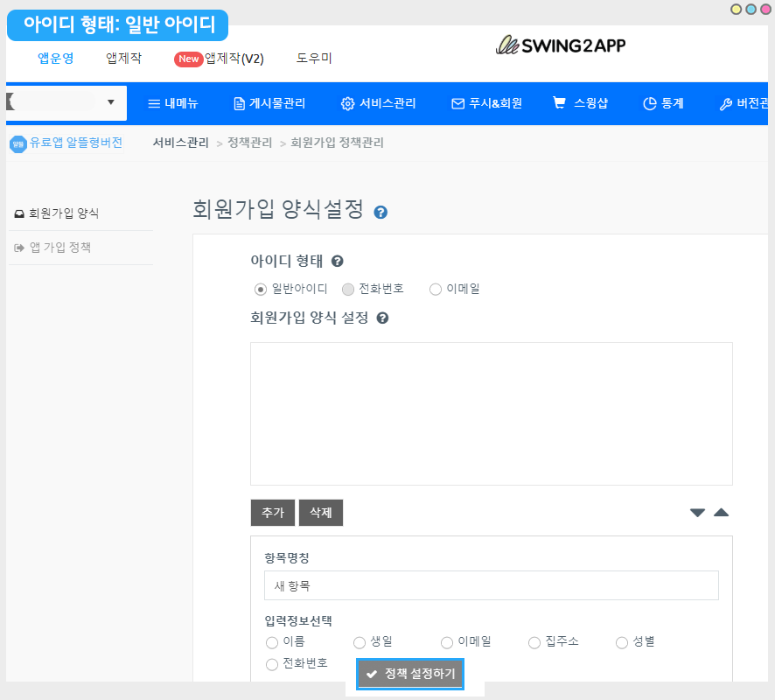Open the 서비스관리 navigation menu
The image size is (775, 700).
[x=378, y=103]
